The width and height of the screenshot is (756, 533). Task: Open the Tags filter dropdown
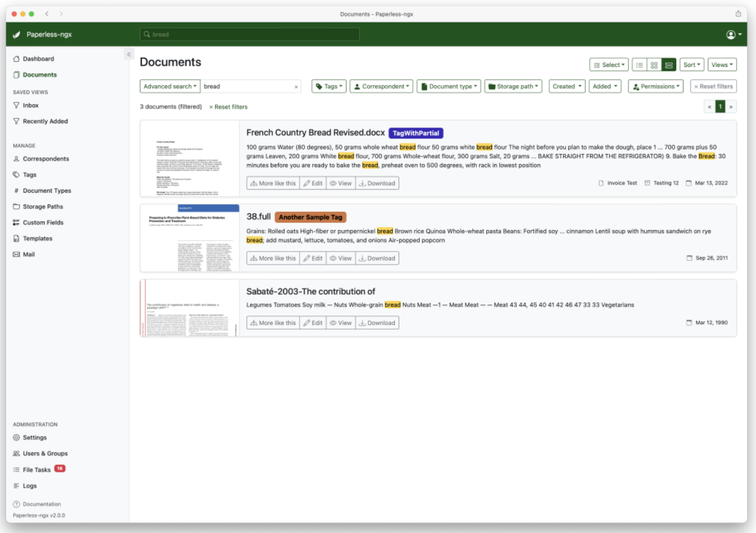pos(329,86)
